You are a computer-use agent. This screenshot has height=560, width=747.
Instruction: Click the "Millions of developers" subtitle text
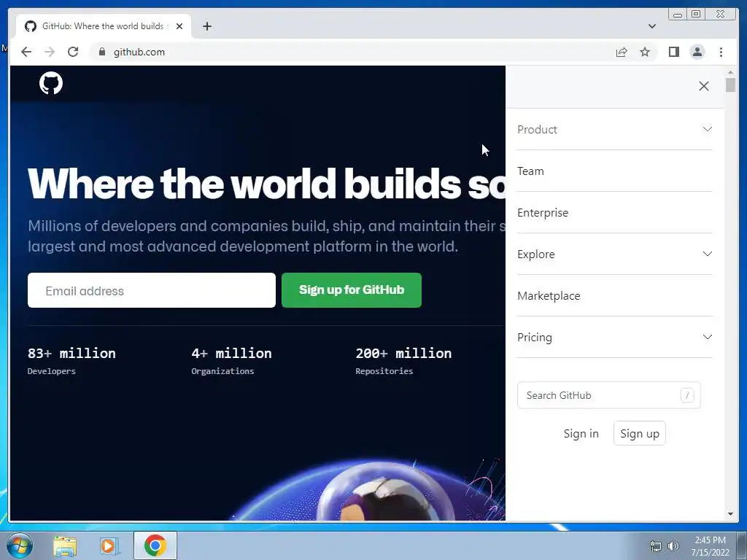(x=266, y=236)
